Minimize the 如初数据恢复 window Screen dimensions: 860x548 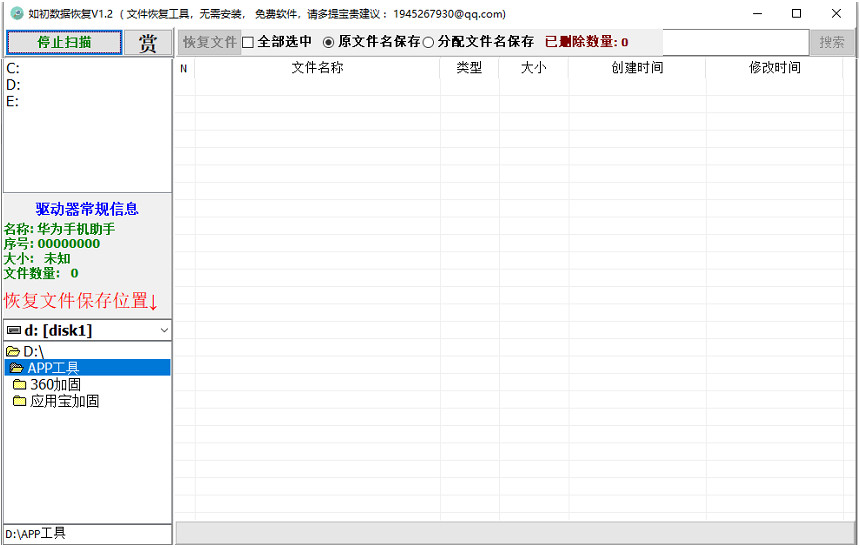pos(757,13)
